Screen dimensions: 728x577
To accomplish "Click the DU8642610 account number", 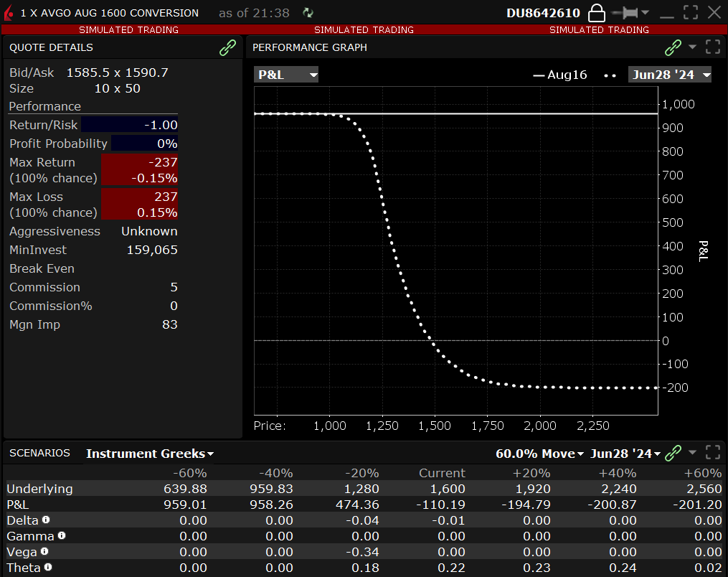I will pyautogui.click(x=543, y=13).
